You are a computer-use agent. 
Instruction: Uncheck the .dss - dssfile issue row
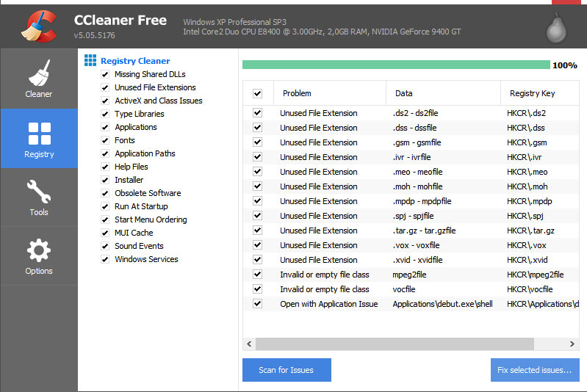[258, 127]
